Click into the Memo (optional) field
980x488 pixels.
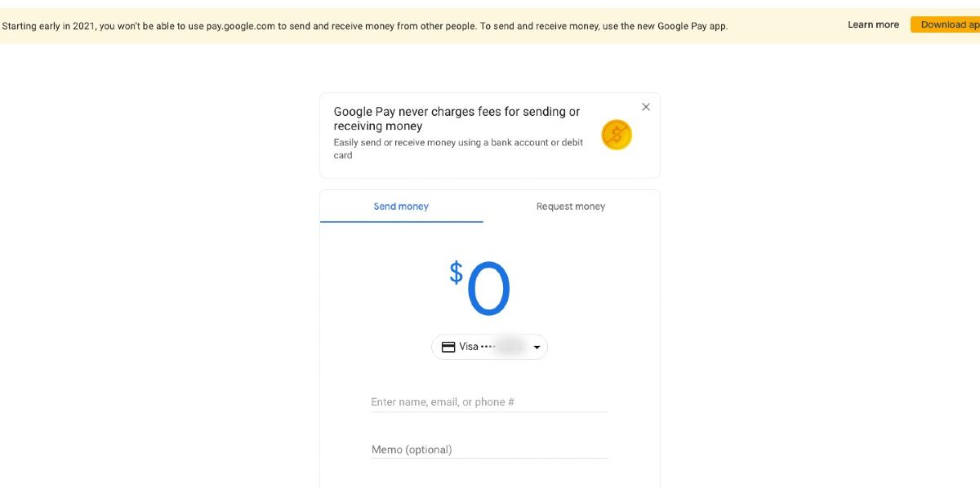point(488,450)
